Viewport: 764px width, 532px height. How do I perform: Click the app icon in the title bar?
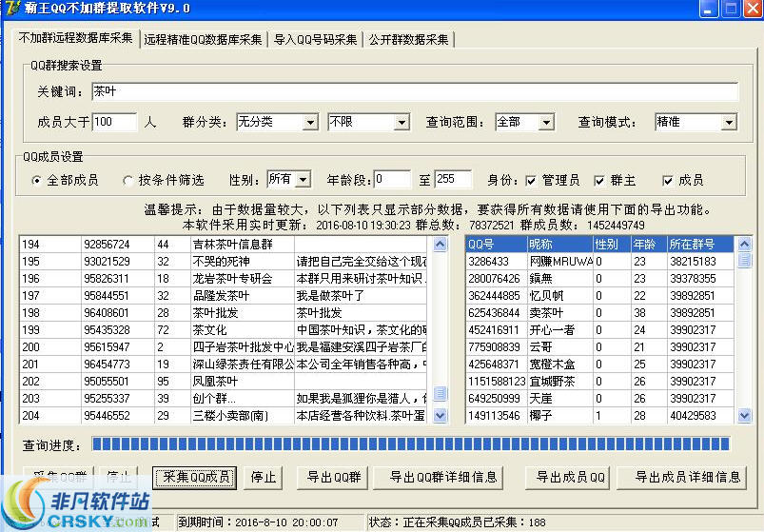point(12,8)
